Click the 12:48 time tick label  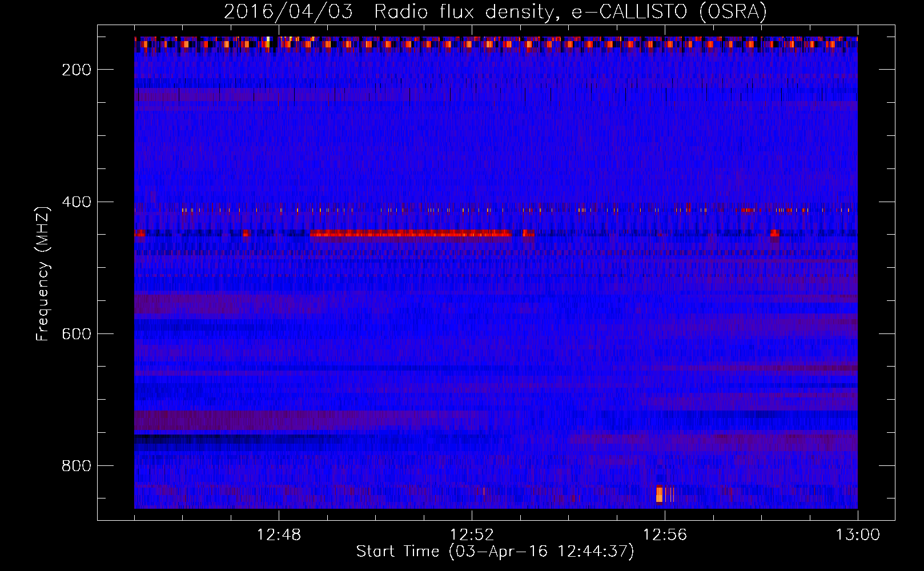tap(279, 535)
